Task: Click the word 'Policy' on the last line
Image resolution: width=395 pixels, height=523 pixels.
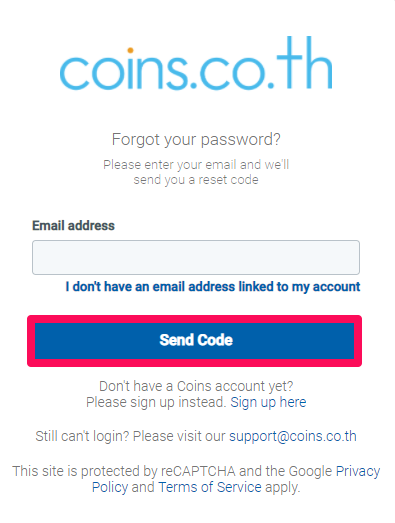Action: pos(110,487)
